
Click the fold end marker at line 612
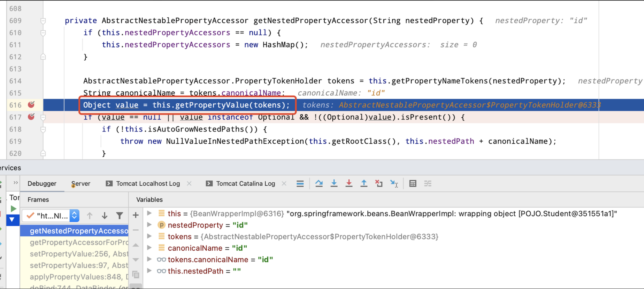[x=43, y=57]
